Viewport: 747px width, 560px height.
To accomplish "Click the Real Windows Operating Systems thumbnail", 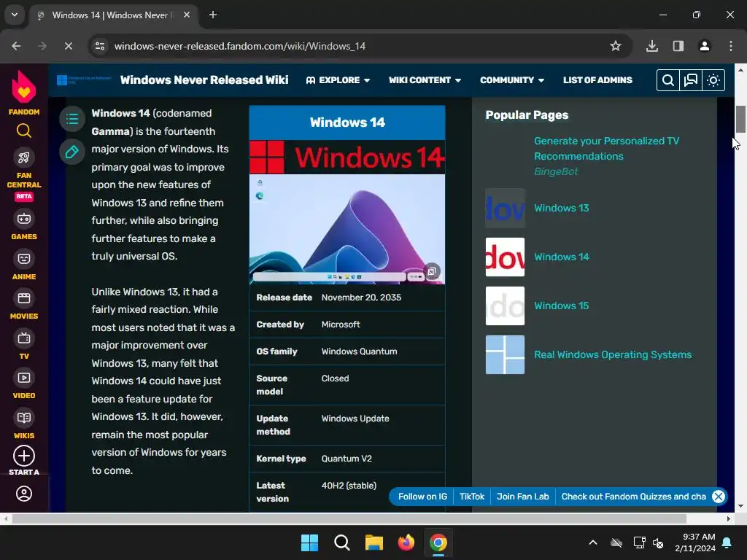I will [505, 355].
